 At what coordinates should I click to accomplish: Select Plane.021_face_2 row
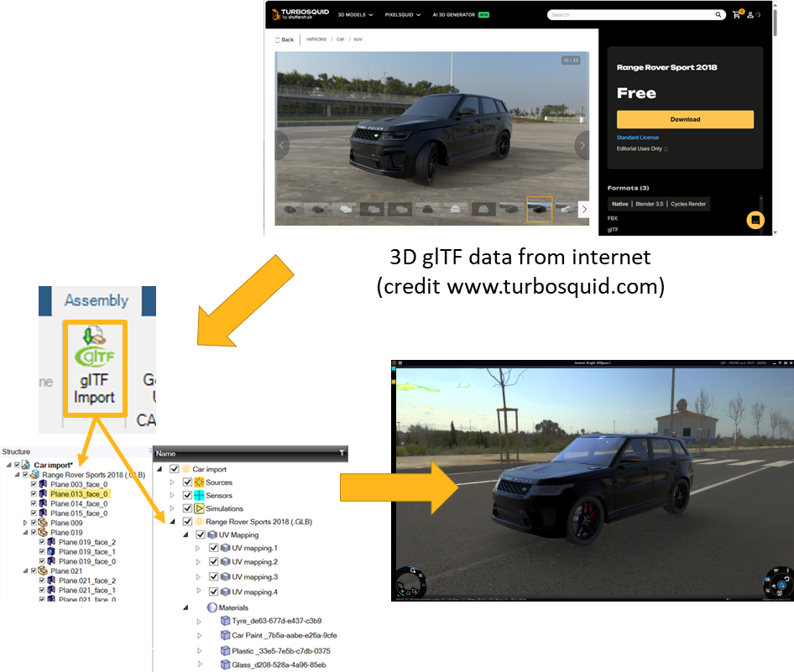87,581
